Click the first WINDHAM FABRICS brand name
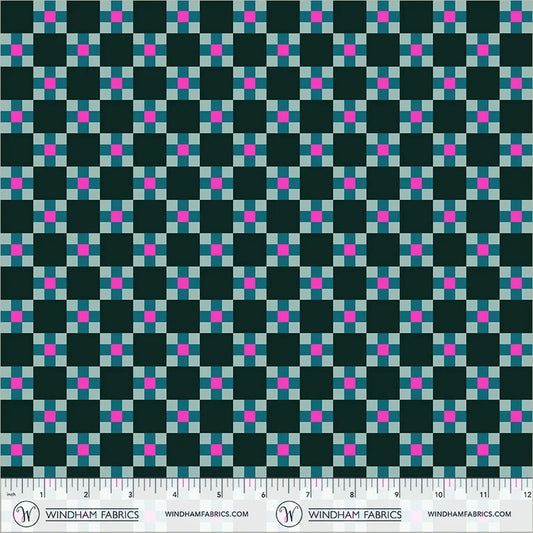533x533 pixels. (92, 515)
